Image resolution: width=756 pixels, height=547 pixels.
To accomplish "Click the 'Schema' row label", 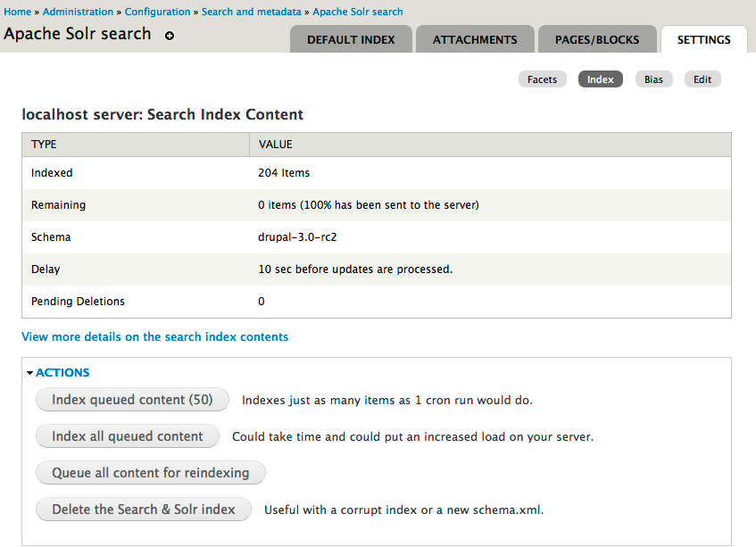I will coord(51,237).
